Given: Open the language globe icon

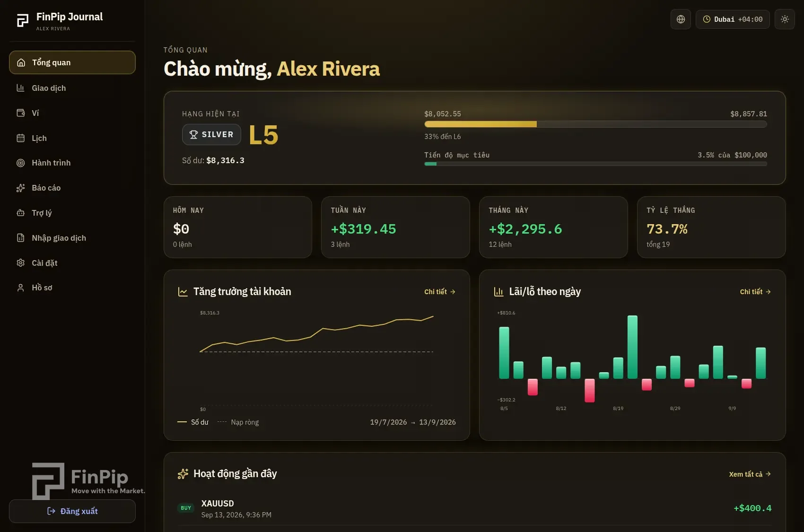Looking at the screenshot, I should (x=681, y=19).
